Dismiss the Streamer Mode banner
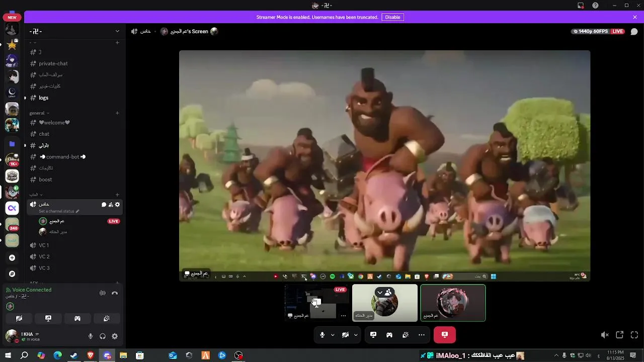The height and width of the screenshot is (362, 644). click(635, 17)
